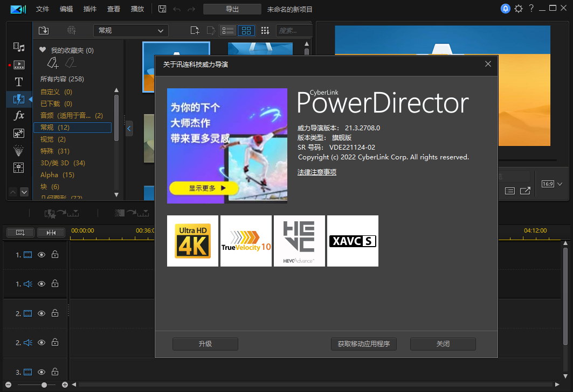
Task: Click the Ultra HD 4K logo
Action: [x=192, y=241]
